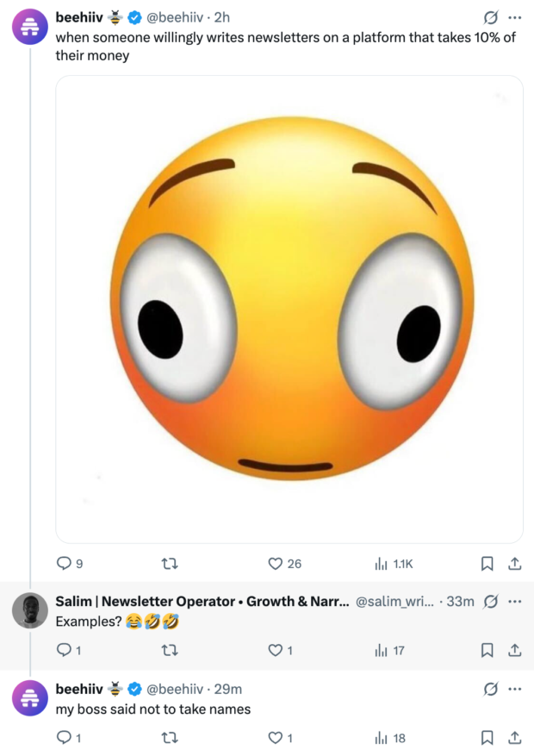Click the retweet icon under the emoji image
Screen dimensions: 534x756
[x=171, y=563]
